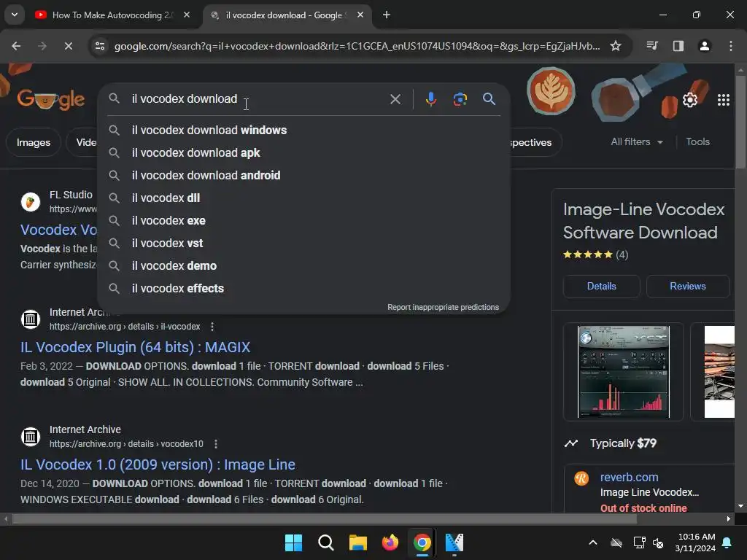The height and width of the screenshot is (560, 747).
Task: Click Report inappropriate predictions
Action: 443,307
